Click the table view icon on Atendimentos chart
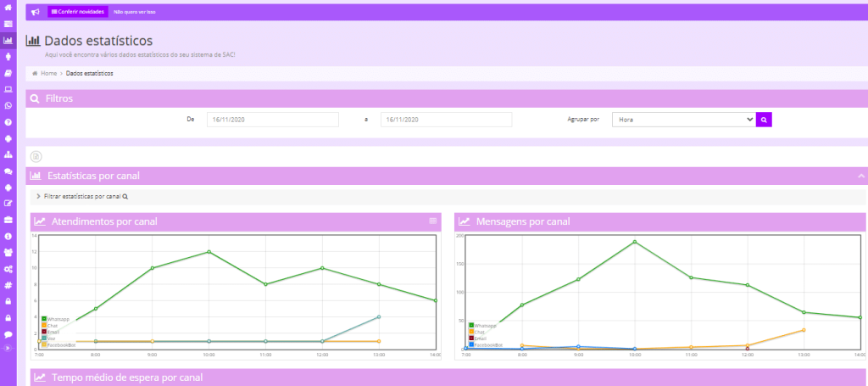 [x=433, y=221]
